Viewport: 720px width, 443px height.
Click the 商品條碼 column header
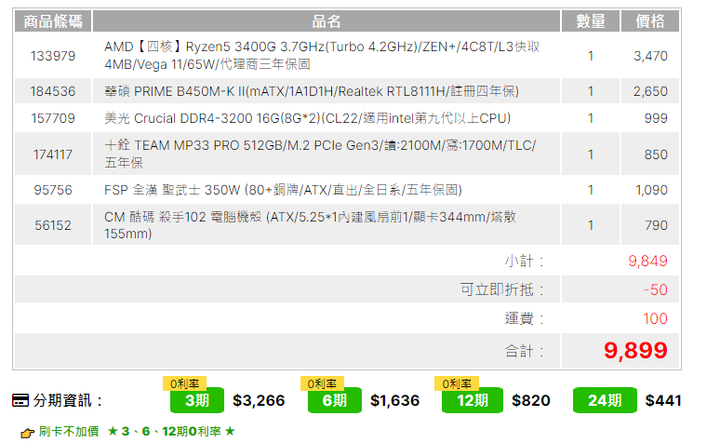(x=53, y=21)
